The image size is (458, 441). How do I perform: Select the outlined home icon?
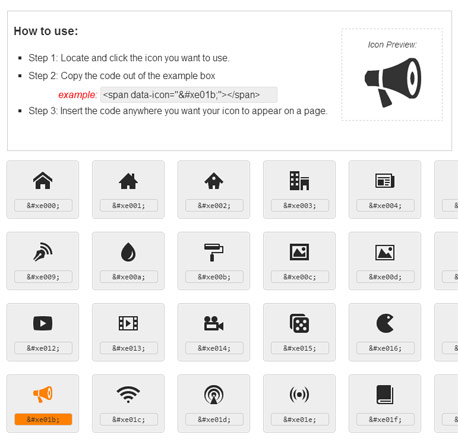pos(43,181)
